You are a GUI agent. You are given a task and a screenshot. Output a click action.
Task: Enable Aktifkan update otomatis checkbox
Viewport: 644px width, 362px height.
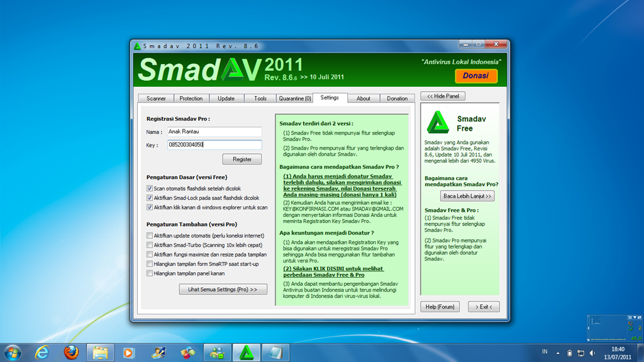[150, 236]
